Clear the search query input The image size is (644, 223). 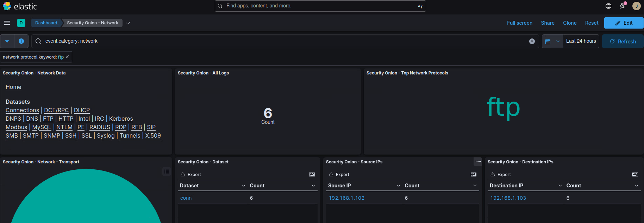pos(532,41)
